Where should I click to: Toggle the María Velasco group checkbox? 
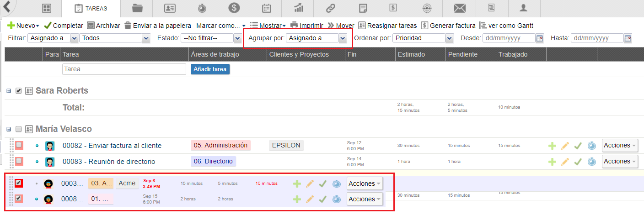click(19, 129)
